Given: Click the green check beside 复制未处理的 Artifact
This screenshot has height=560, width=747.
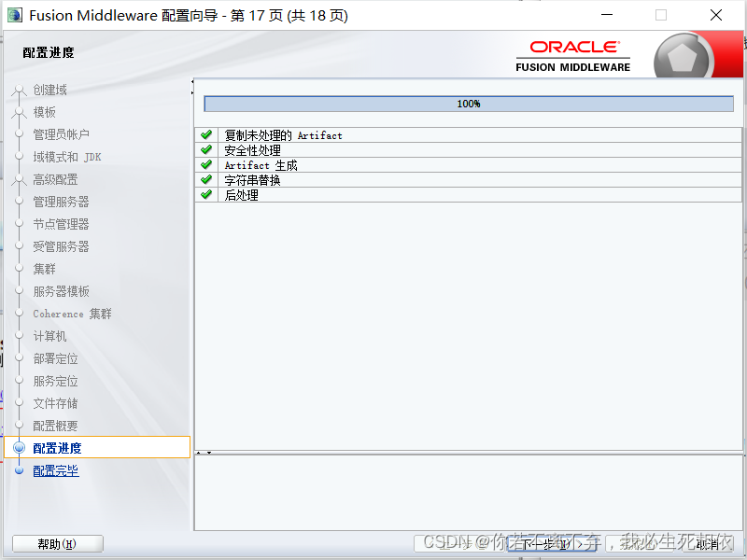Looking at the screenshot, I should point(206,134).
